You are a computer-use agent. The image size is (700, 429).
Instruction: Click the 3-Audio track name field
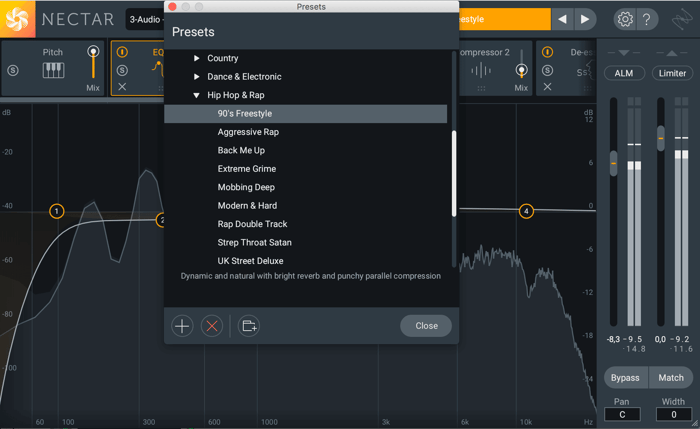[145, 19]
